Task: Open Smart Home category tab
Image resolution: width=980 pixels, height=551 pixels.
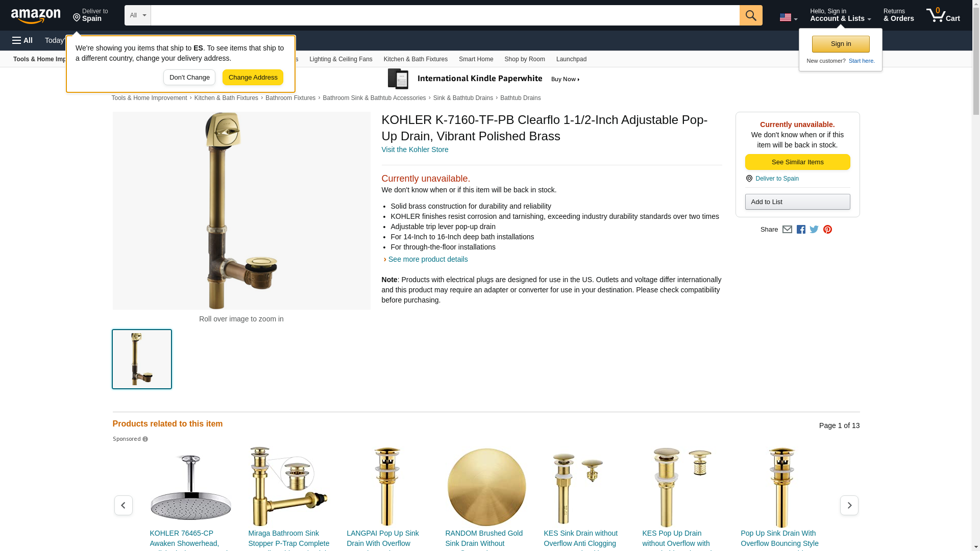Action: coord(476,59)
